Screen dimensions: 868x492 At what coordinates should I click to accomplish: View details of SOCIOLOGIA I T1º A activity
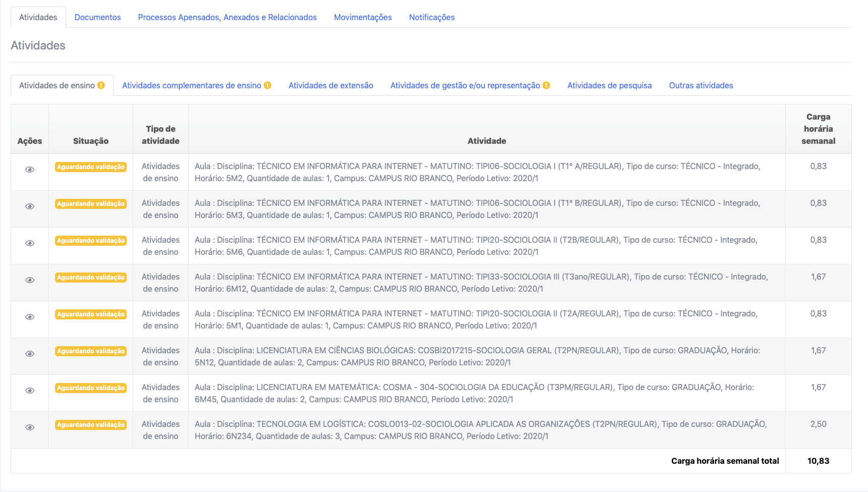click(30, 170)
